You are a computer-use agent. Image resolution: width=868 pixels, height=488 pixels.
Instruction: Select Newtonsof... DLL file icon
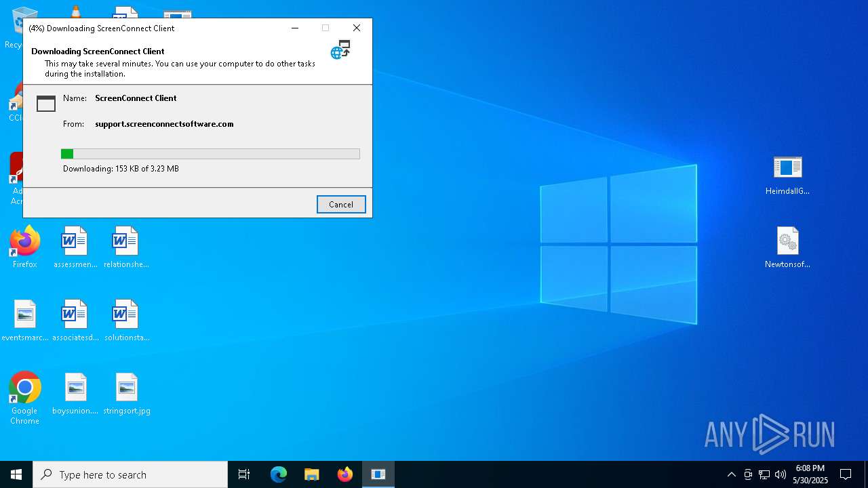787,247
